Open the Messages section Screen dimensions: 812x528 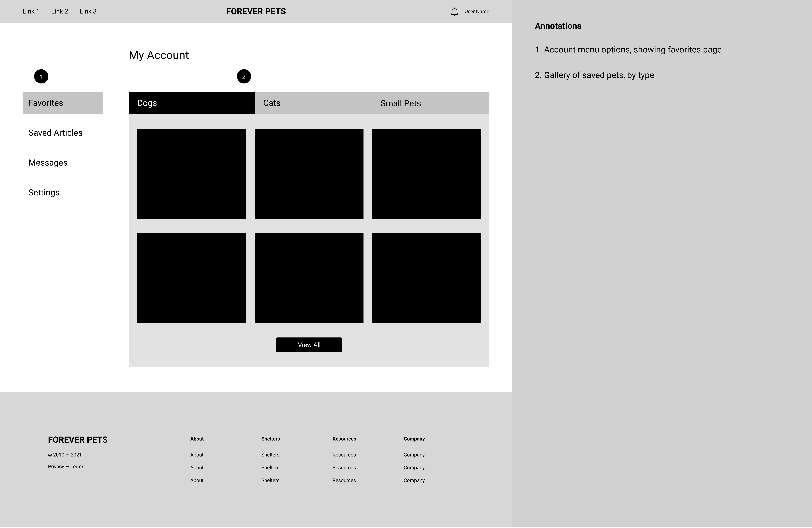(x=48, y=163)
